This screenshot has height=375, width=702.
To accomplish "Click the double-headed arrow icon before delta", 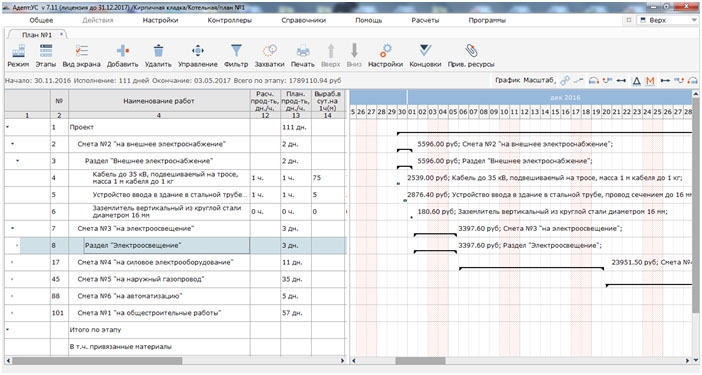I will pos(621,81).
